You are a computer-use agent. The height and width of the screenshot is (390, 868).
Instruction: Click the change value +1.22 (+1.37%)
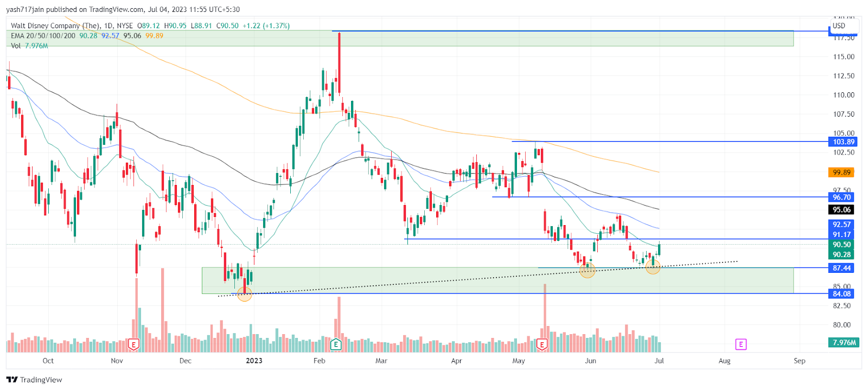pyautogui.click(x=266, y=25)
